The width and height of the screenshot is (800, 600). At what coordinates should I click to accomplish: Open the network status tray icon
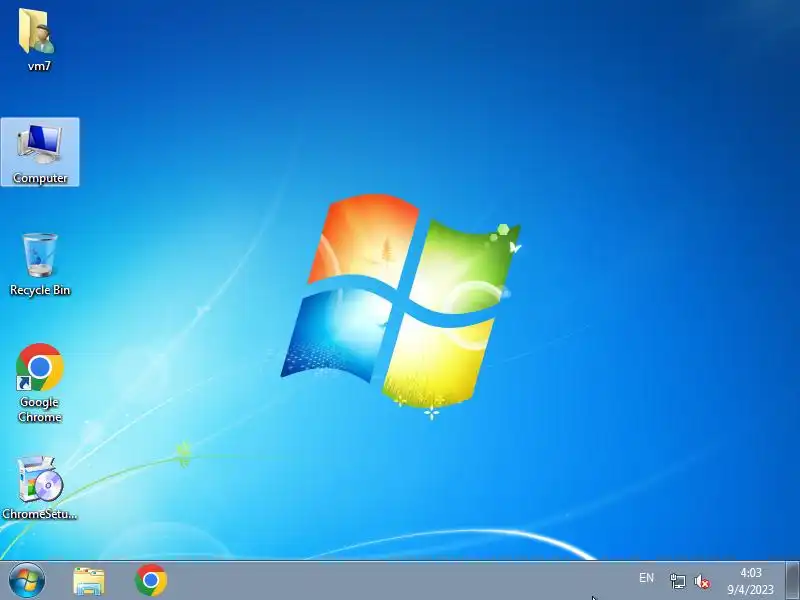tap(678, 581)
